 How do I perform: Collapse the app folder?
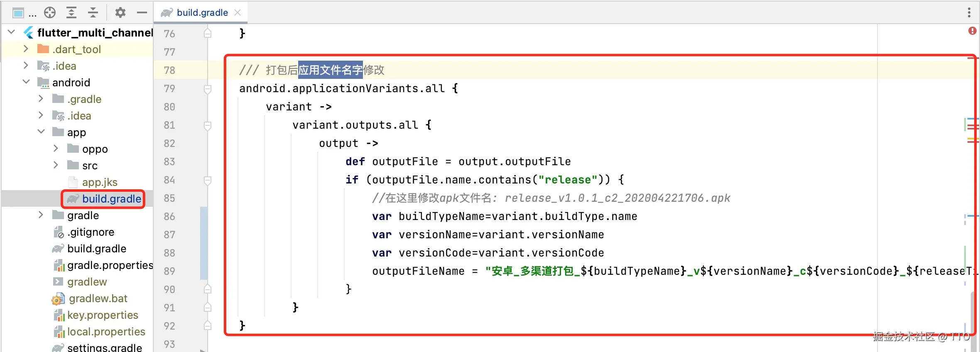pyautogui.click(x=41, y=132)
